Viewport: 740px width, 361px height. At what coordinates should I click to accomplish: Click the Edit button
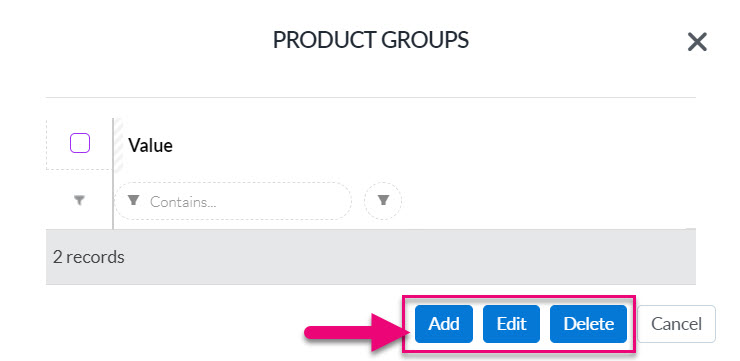[511, 324]
